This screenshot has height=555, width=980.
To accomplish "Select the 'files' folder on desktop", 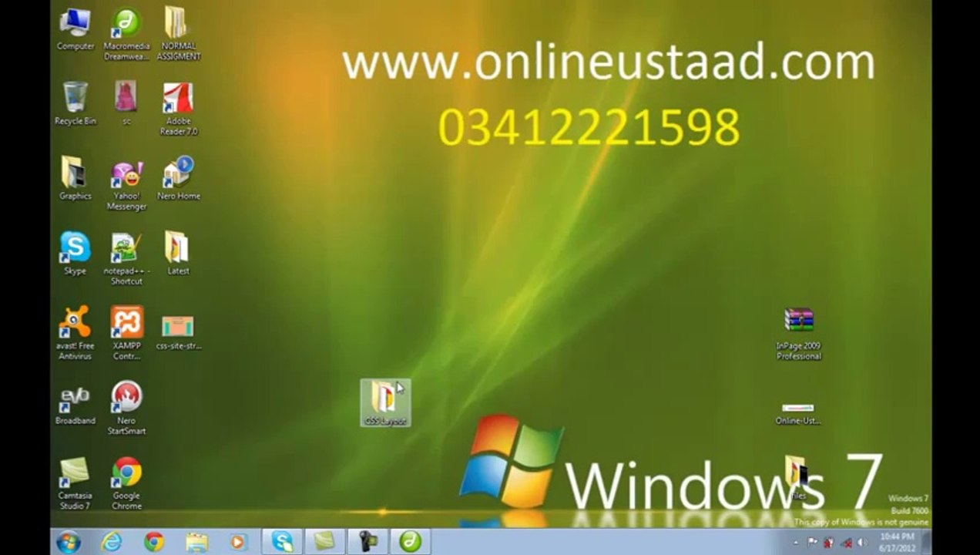I will click(x=797, y=477).
